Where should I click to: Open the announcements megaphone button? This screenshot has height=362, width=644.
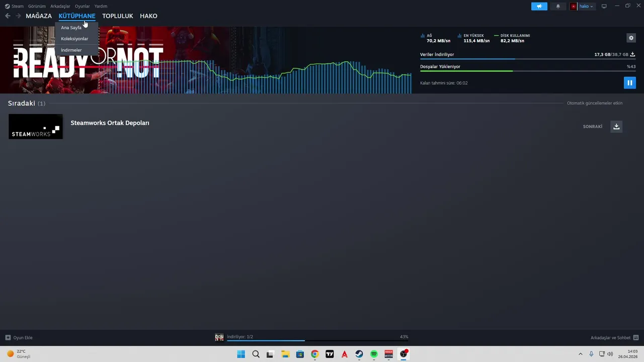point(539,6)
